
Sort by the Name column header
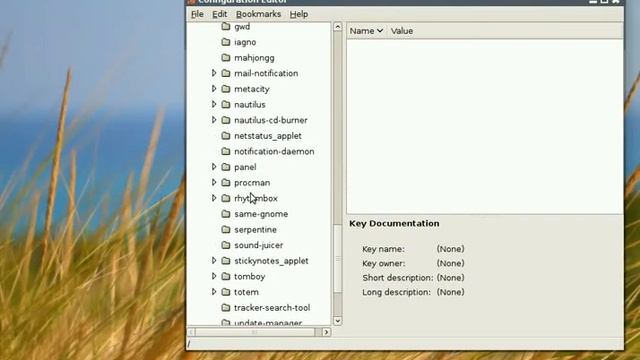pyautogui.click(x=366, y=31)
